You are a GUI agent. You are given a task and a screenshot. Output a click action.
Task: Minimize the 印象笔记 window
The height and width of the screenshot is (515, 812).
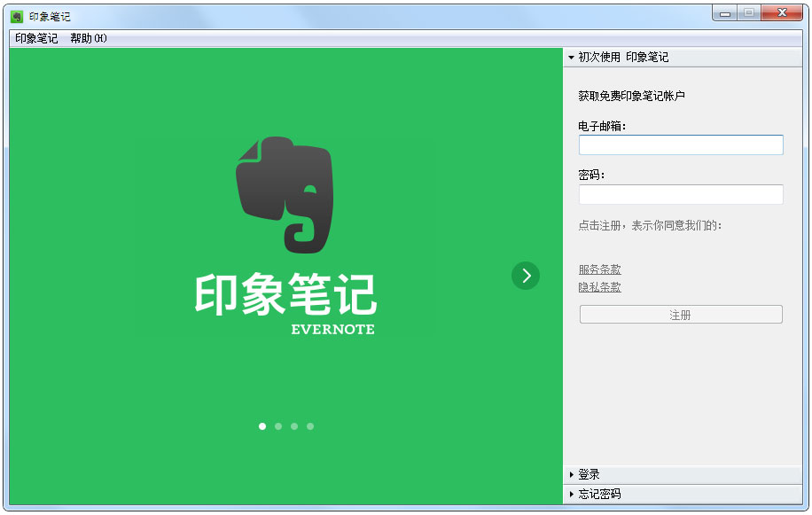[x=725, y=13]
